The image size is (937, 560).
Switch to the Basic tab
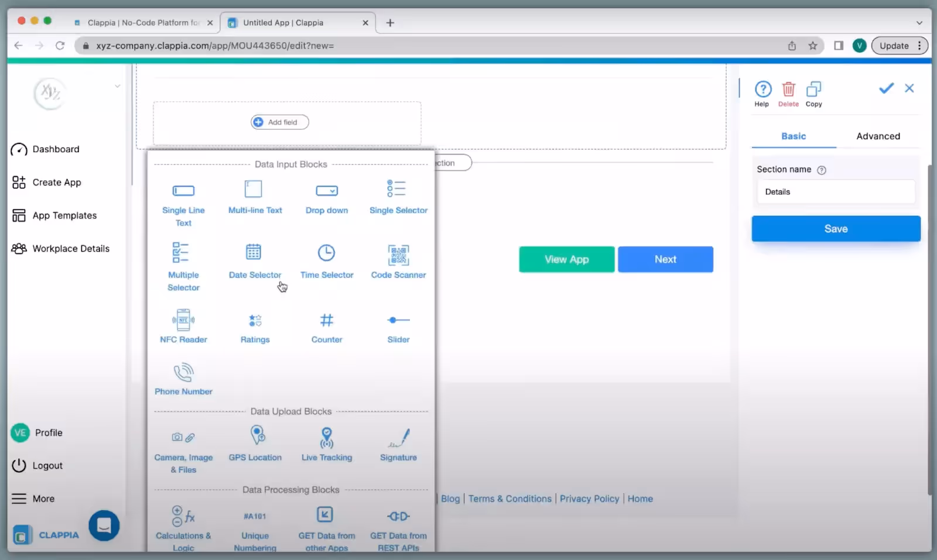[x=794, y=136]
